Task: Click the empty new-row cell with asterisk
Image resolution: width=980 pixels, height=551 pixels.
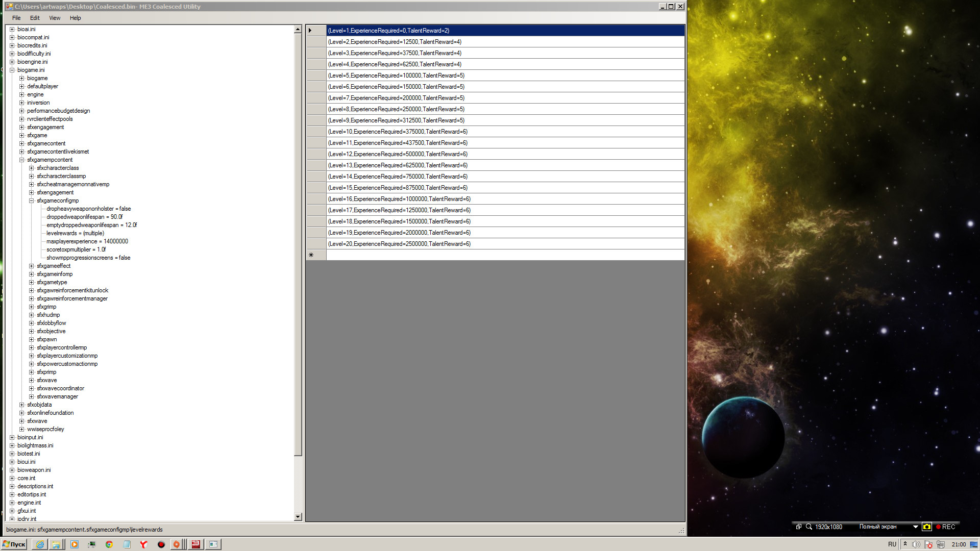Action: tap(505, 255)
